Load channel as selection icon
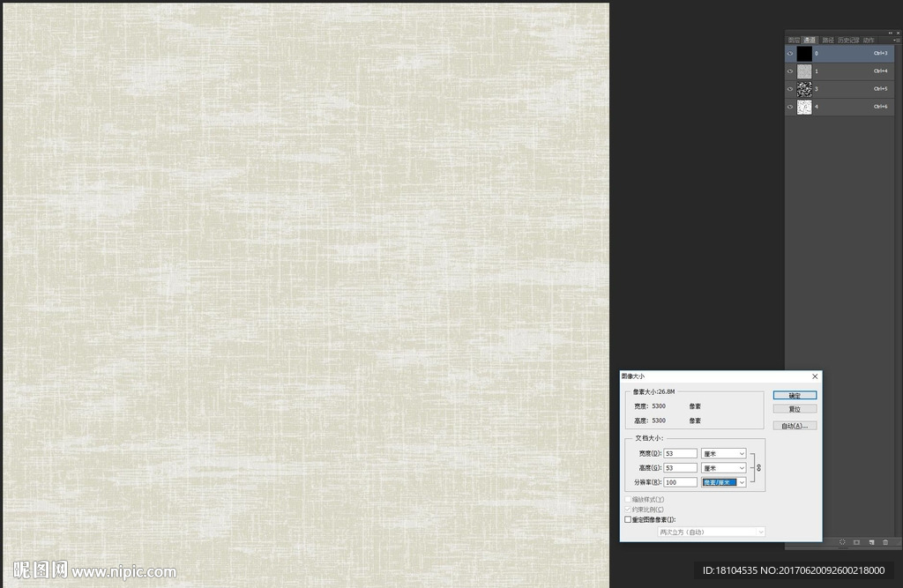Viewport: 903px width, 588px height. (x=842, y=542)
